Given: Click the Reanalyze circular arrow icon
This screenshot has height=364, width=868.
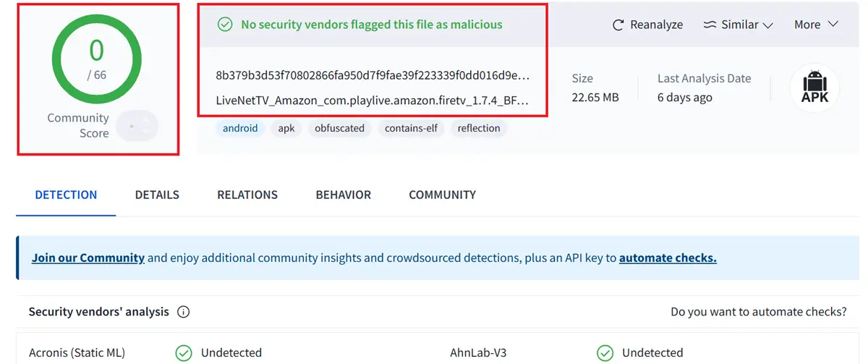Looking at the screenshot, I should pyautogui.click(x=618, y=25).
